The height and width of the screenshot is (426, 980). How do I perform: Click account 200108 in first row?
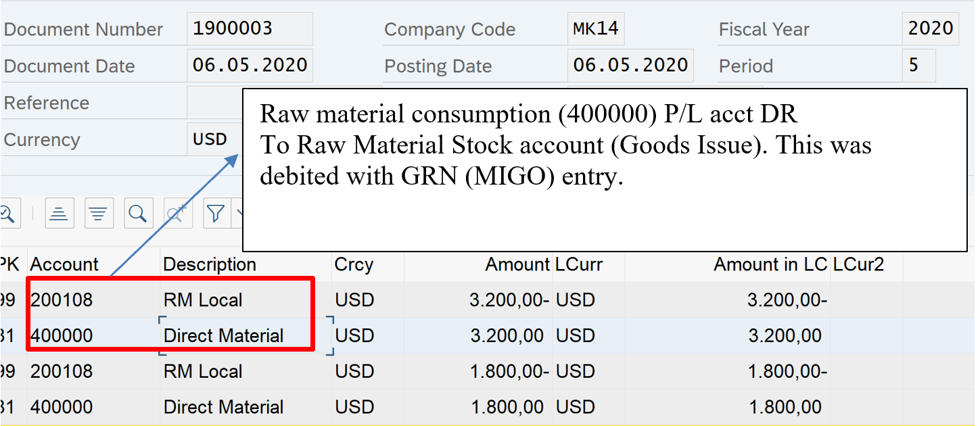point(62,300)
